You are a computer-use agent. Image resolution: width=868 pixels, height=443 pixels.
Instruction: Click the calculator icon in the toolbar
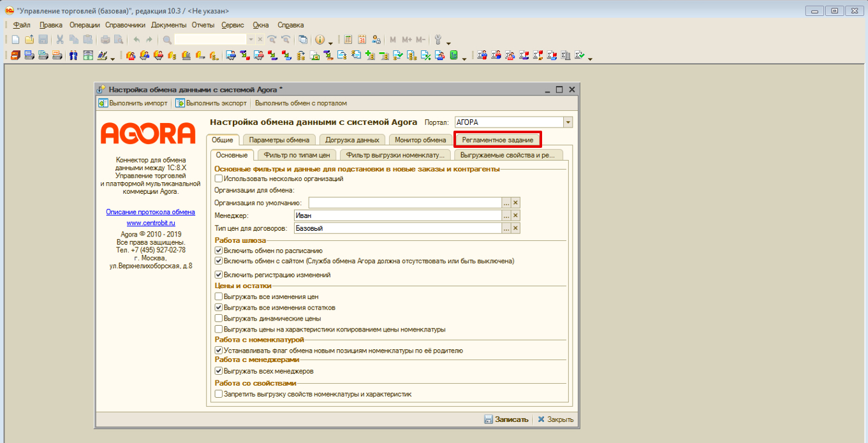348,40
